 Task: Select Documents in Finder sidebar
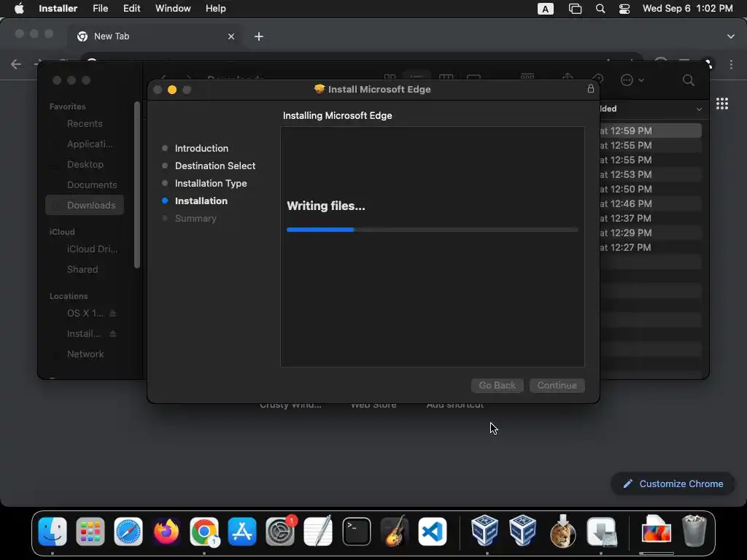(85, 184)
